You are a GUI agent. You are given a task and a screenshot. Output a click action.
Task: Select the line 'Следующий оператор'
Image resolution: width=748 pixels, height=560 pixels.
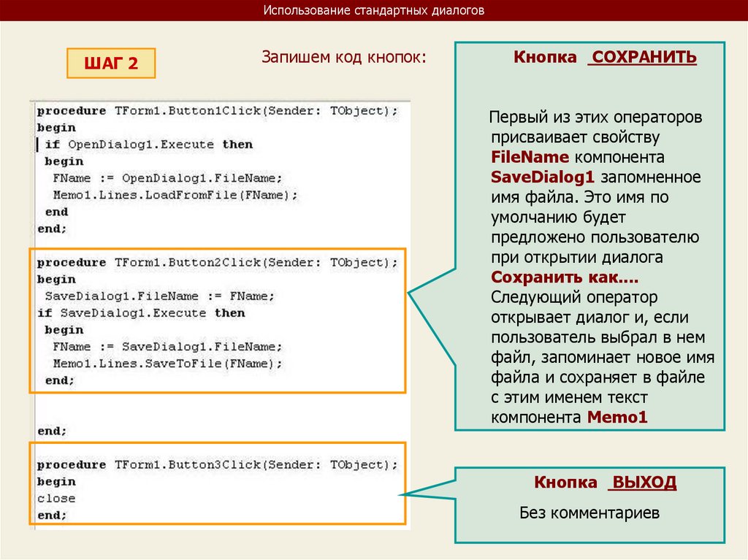pyautogui.click(x=574, y=297)
